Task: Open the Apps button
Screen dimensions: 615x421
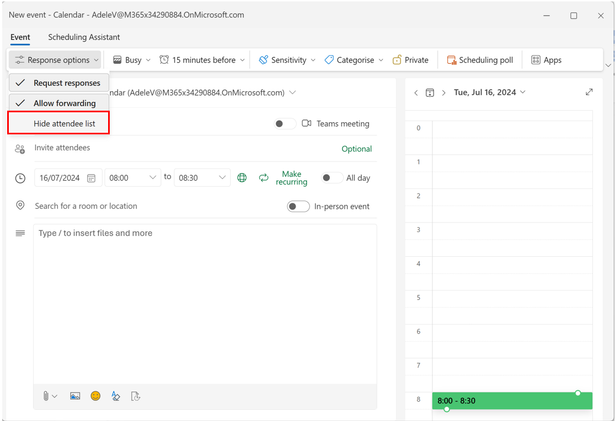Action: (546, 60)
